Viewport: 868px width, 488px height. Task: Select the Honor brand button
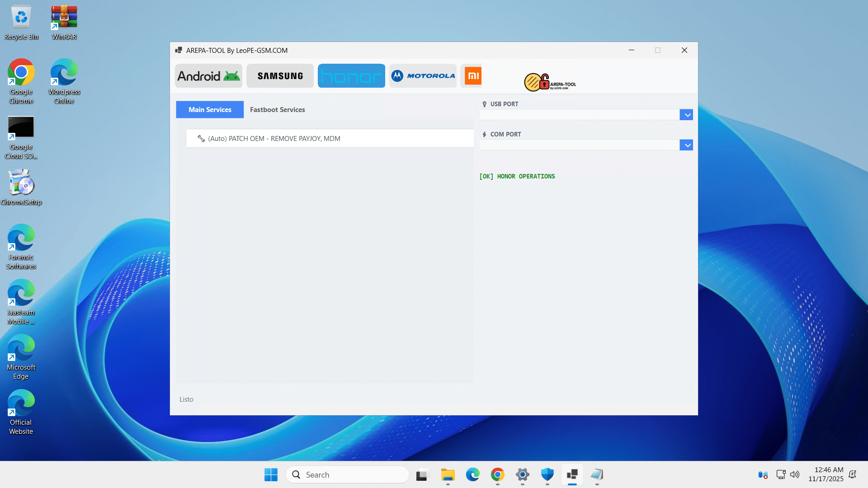click(351, 76)
